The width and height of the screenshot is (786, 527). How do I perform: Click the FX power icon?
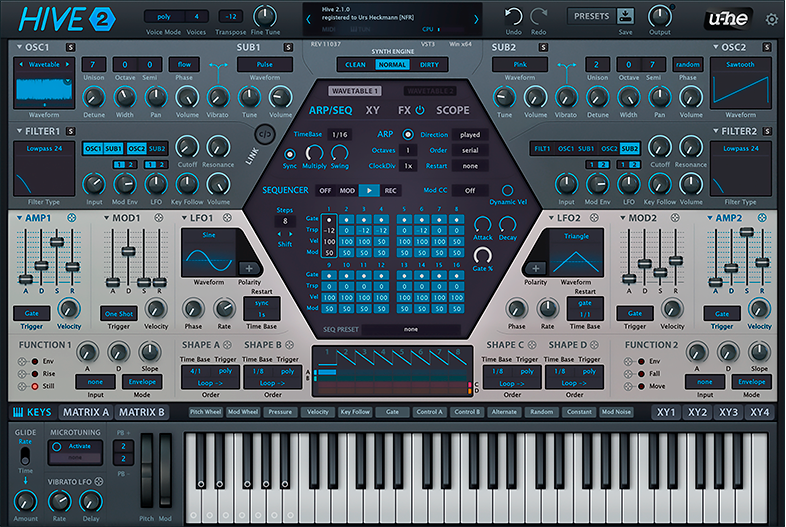click(420, 111)
